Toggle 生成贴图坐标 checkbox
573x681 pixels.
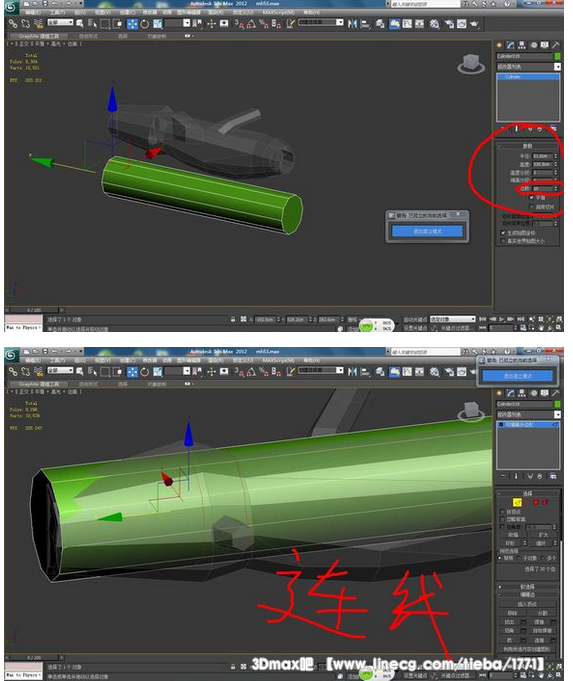[503, 233]
